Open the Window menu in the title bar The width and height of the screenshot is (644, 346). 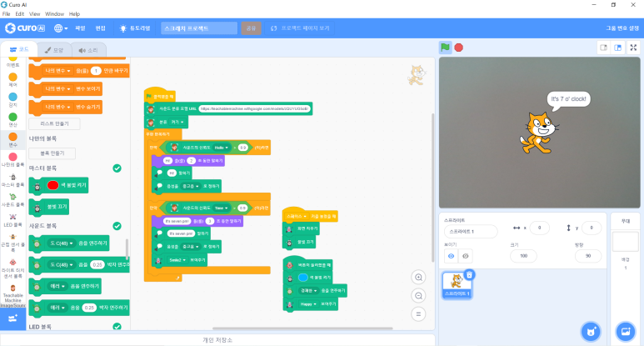(54, 14)
